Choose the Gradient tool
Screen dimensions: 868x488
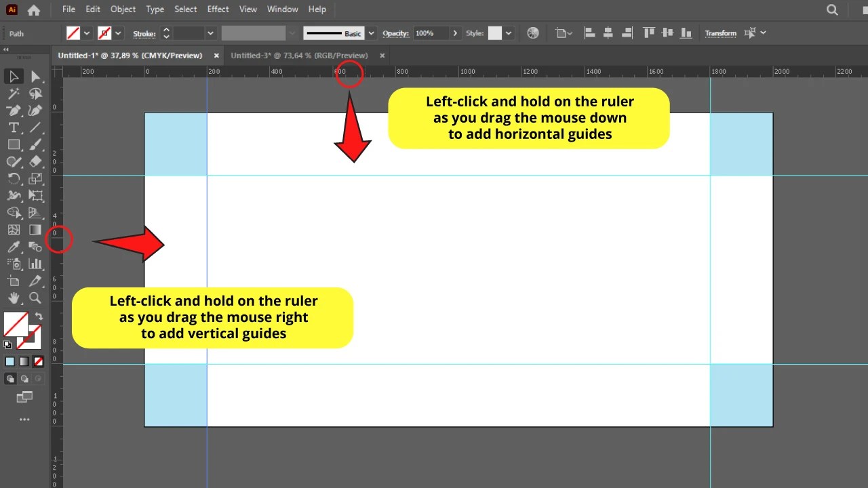tap(34, 229)
